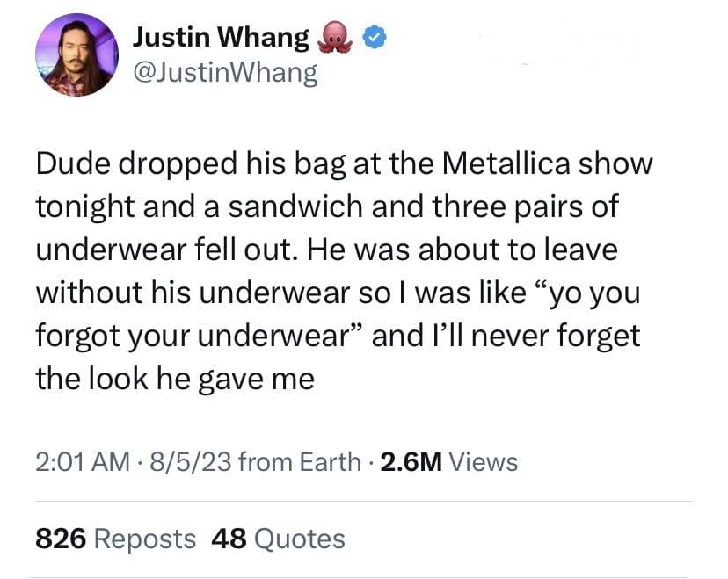Click the "Quotes" label
This screenshot has width=728, height=579.
tap(299, 538)
